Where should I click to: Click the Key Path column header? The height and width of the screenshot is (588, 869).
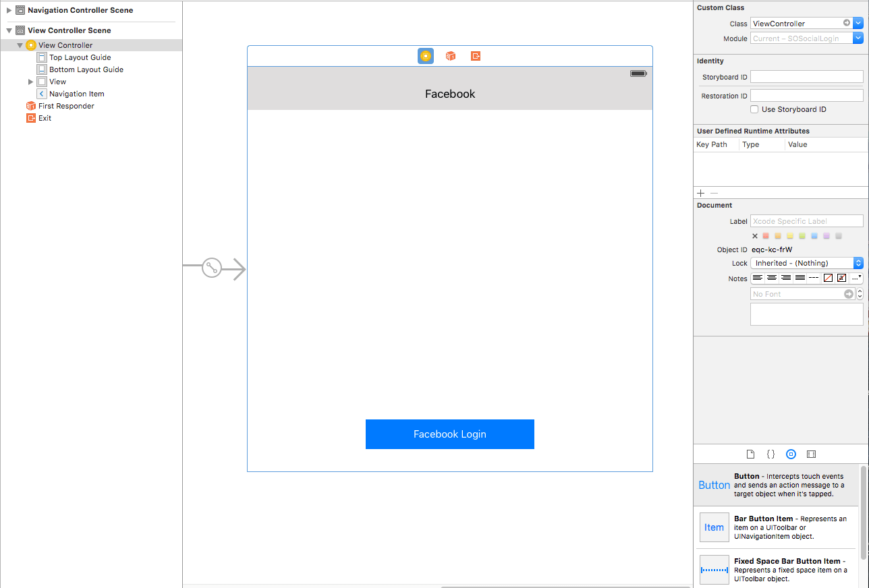tap(712, 144)
